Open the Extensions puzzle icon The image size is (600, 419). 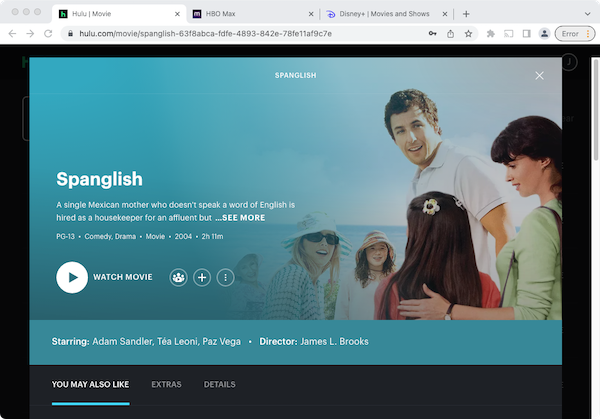[491, 34]
